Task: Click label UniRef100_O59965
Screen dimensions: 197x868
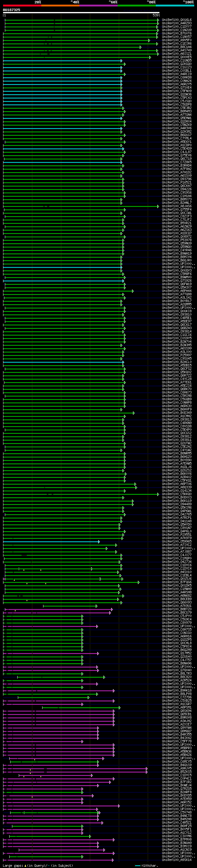Action: [177, 542]
